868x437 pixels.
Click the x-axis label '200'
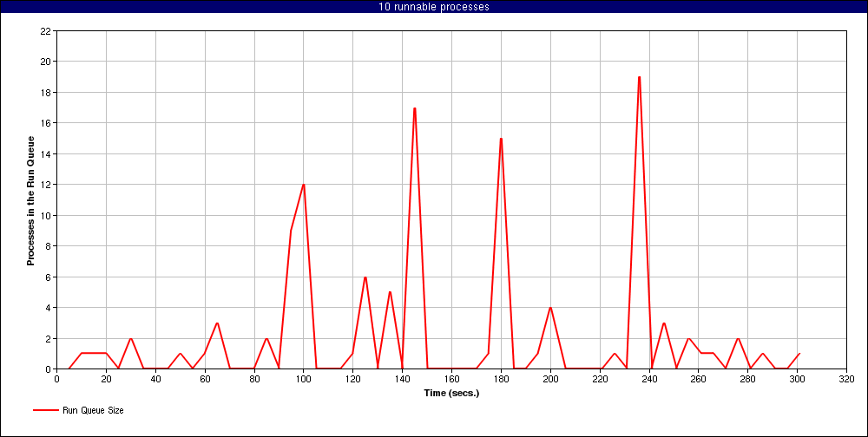550,379
